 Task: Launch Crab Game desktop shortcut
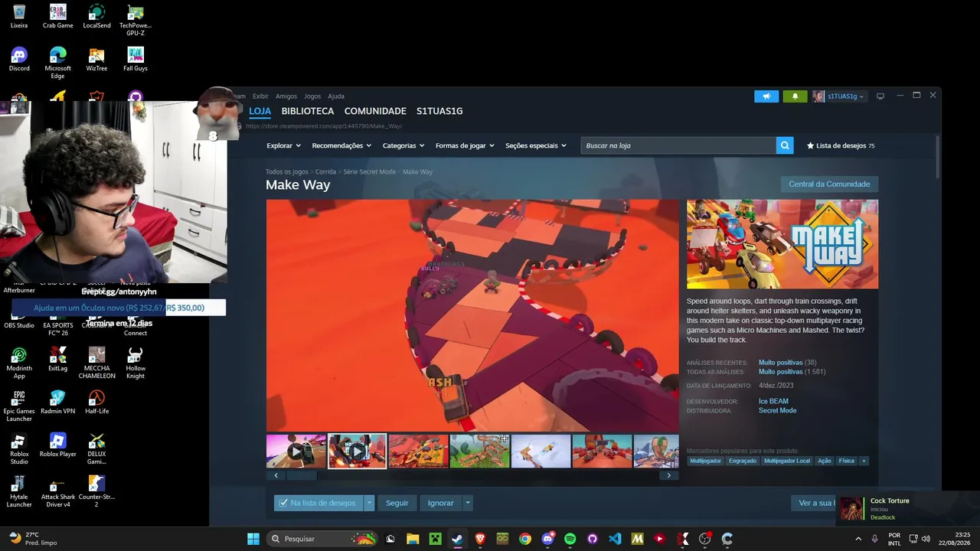click(x=58, y=16)
